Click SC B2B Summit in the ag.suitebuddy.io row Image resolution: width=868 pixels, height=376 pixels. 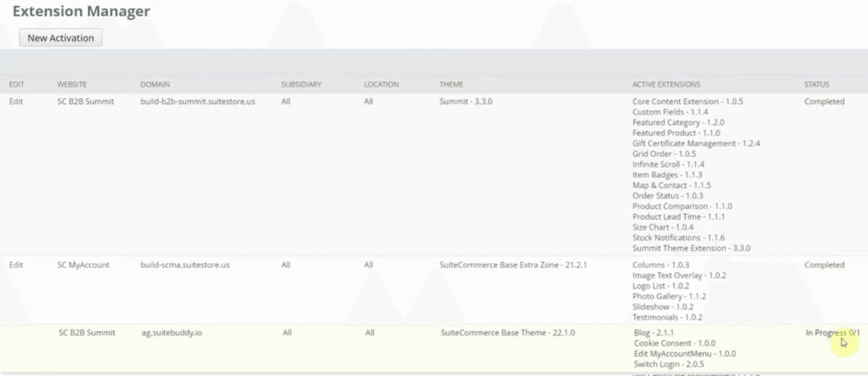[x=87, y=333]
